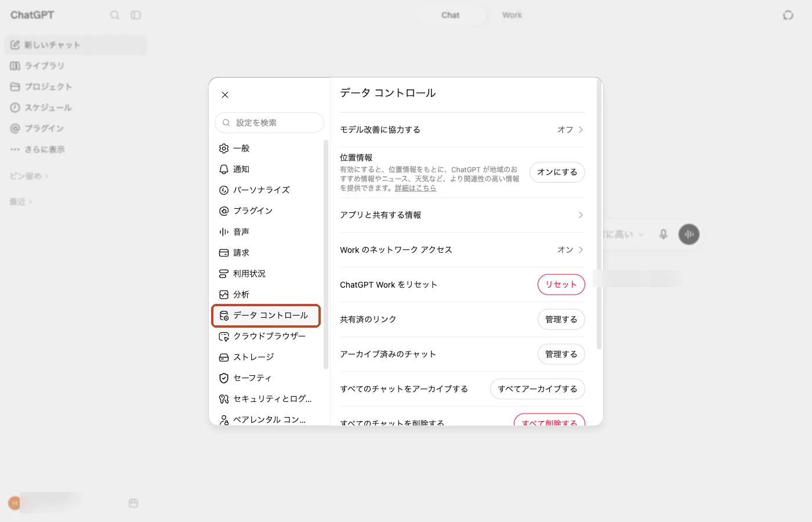Expand Work のネットワーク アクセス chevron

pos(581,250)
